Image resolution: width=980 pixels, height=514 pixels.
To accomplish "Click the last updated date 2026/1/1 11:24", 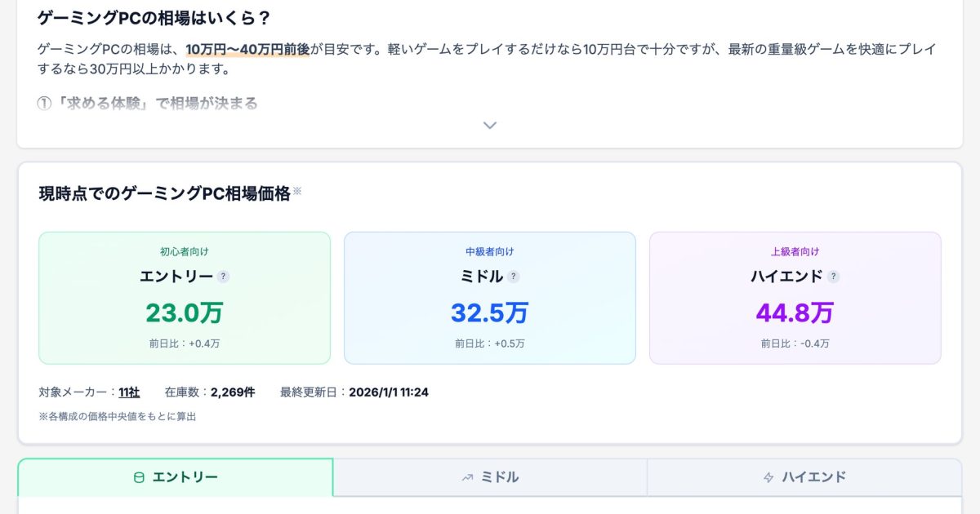I will click(389, 392).
